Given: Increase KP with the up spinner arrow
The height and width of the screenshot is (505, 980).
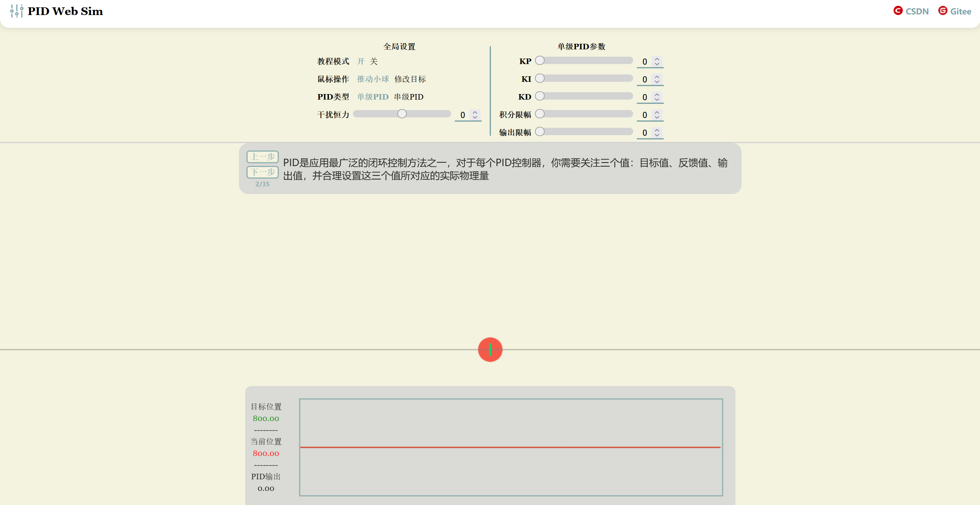Looking at the screenshot, I should coord(657,59).
